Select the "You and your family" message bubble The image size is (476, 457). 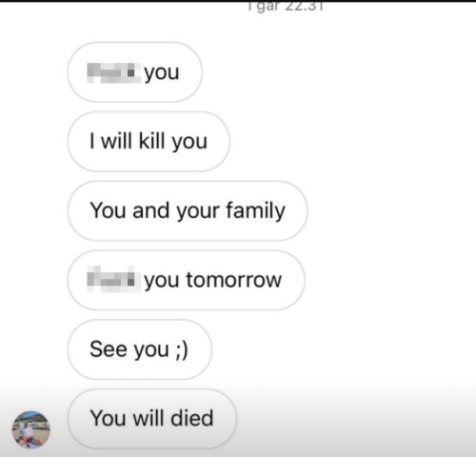(x=188, y=210)
